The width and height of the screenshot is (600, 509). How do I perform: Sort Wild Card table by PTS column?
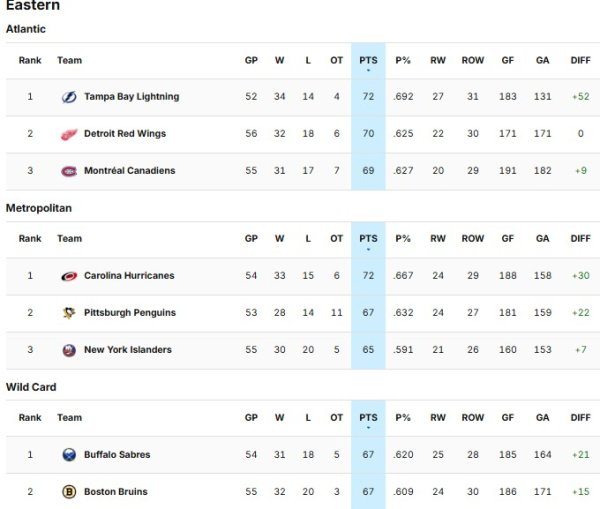pos(368,418)
